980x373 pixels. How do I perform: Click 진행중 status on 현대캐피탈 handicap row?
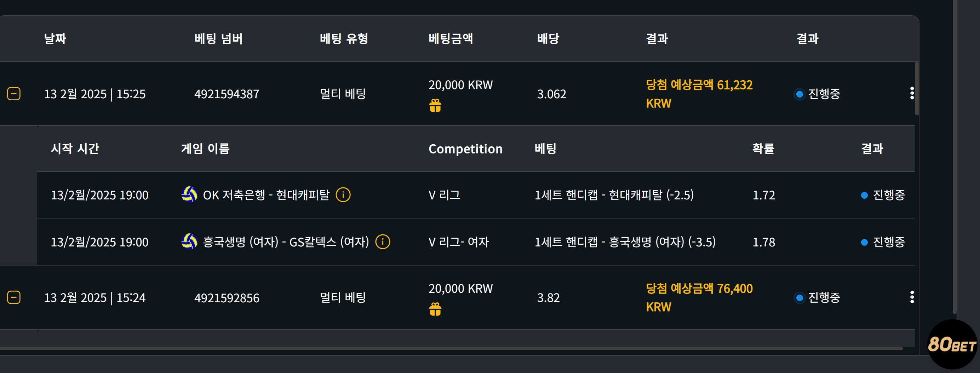(883, 195)
